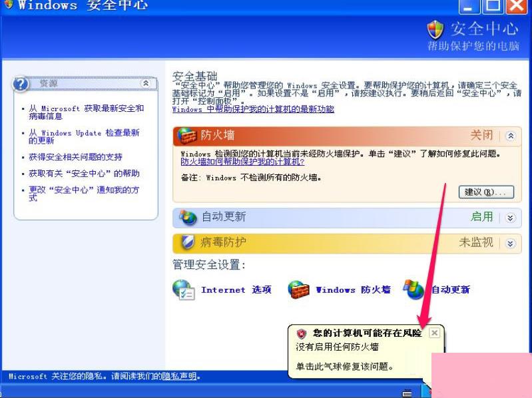The width and height of the screenshot is (532, 398).
Task: Open link get latest security info from Microsoft
Action: point(86,112)
